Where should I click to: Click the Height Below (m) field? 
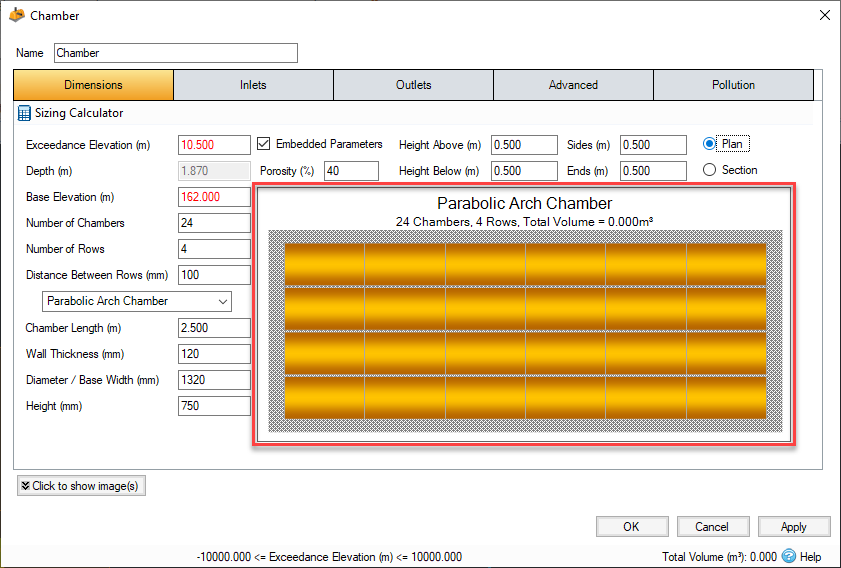(x=524, y=171)
